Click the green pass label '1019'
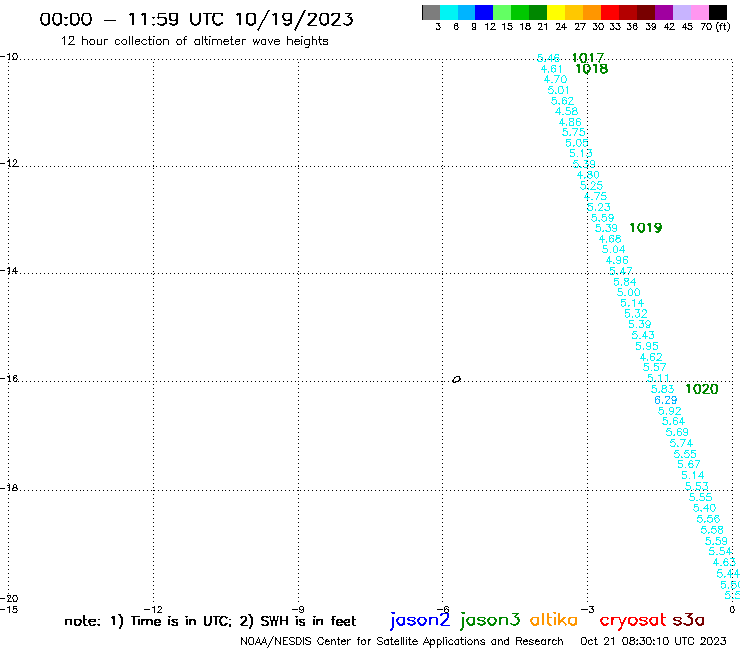 (x=646, y=228)
